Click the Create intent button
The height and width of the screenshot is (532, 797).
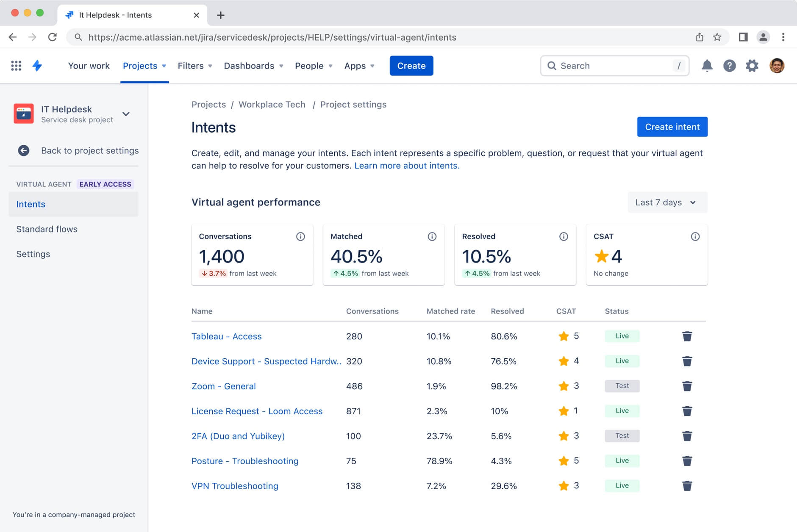672,127
